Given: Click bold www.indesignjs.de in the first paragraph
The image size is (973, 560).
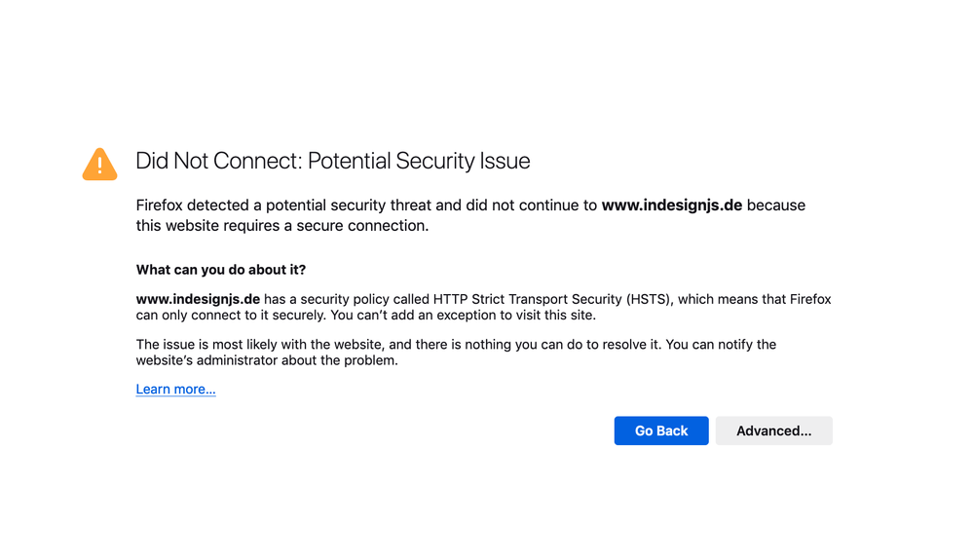Looking at the screenshot, I should click(x=671, y=205).
